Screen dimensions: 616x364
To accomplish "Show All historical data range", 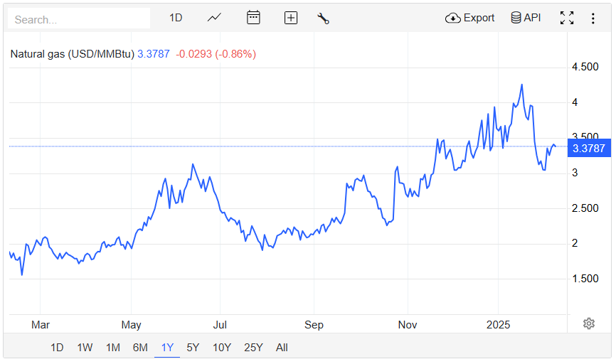I will 282,348.
